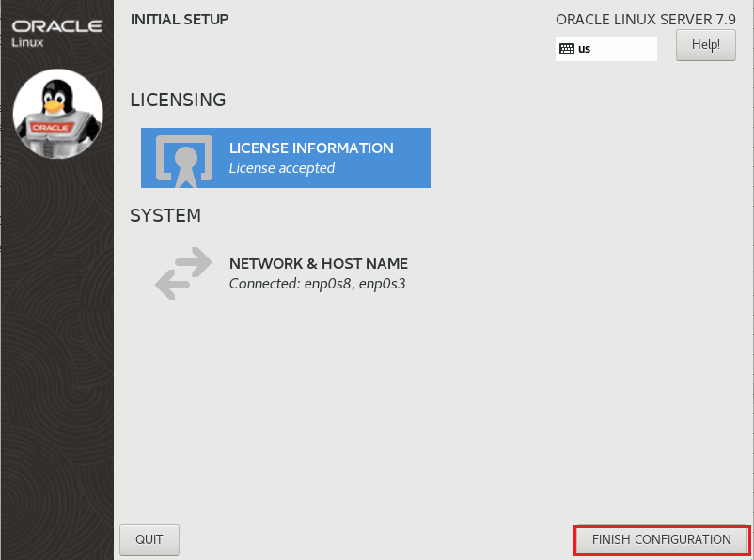754x560 pixels.
Task: Click the Finish Configuration button
Action: (662, 539)
